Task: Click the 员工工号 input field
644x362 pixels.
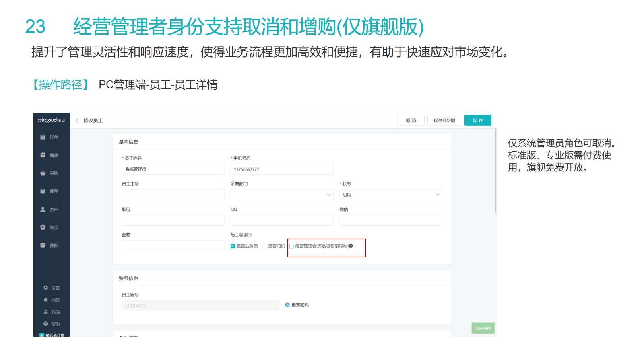Action: pyautogui.click(x=173, y=195)
